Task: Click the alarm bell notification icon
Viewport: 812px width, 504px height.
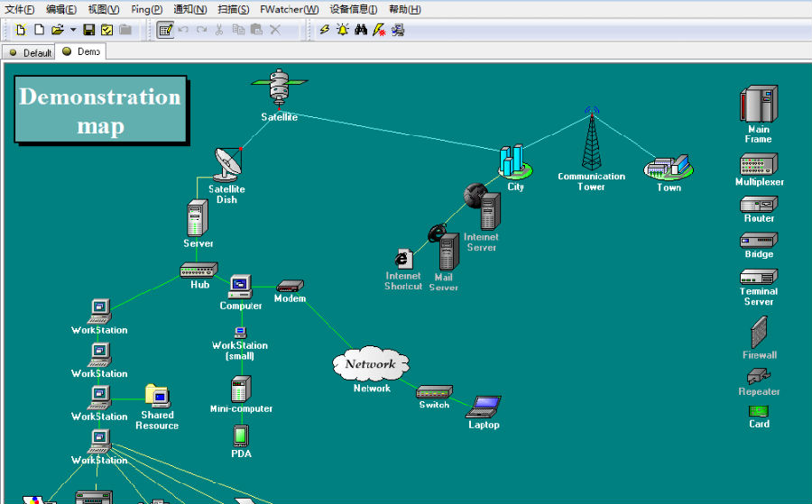Action: click(343, 30)
